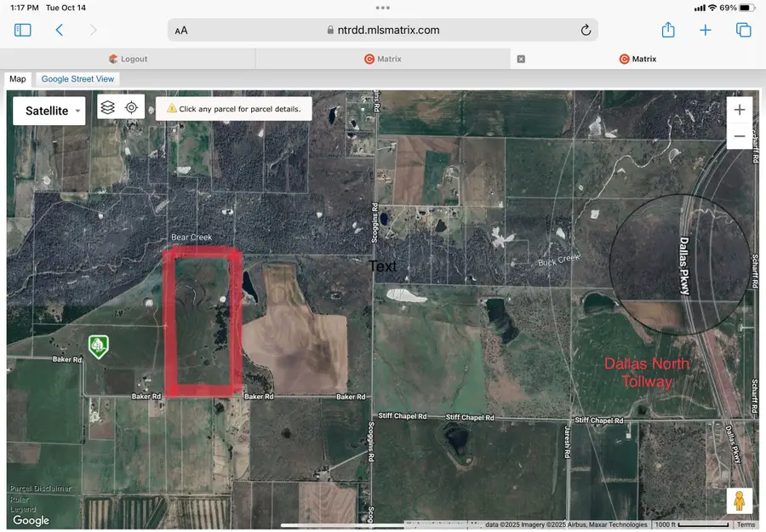The height and width of the screenshot is (532, 766).
Task: Open the Safari tabs overview
Action: [x=743, y=29]
